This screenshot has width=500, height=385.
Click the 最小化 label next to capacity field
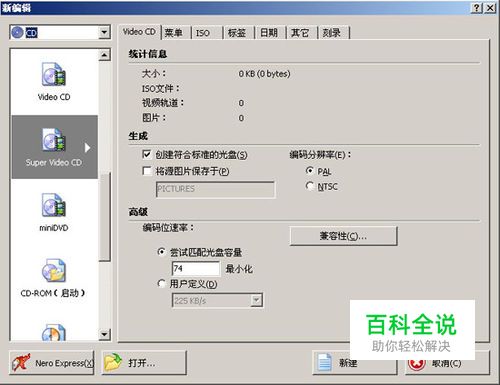239,269
